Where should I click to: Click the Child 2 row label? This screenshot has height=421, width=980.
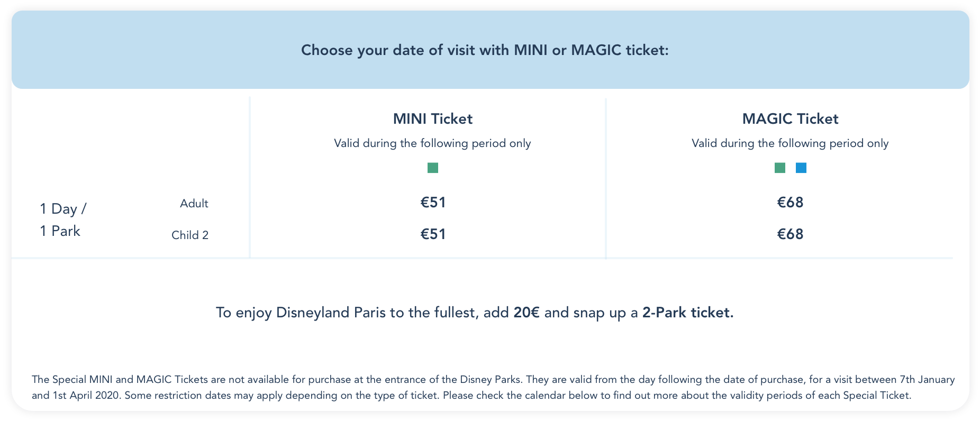190,235
